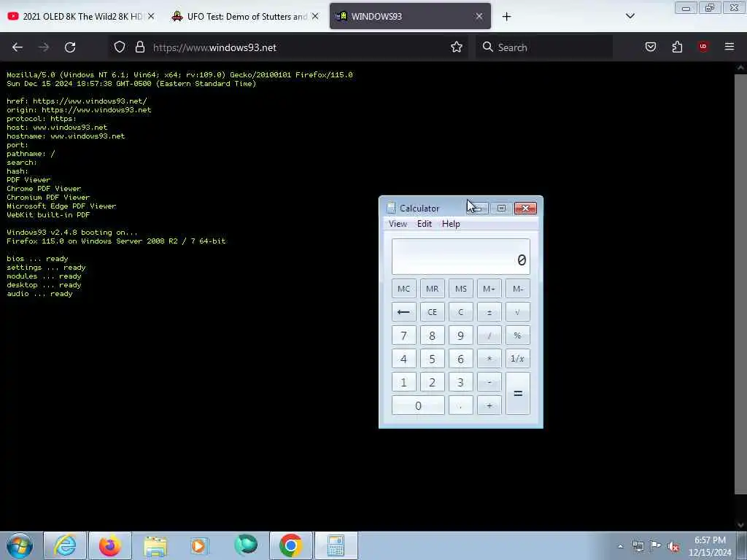This screenshot has width=747, height=560.
Task: Open Windows Media Player taskbar icon
Action: [x=199, y=545]
